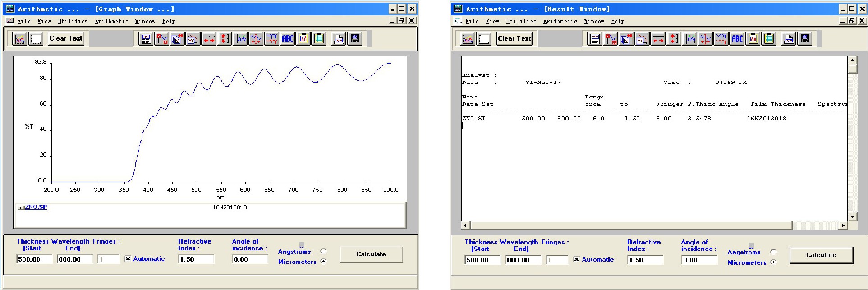The width and height of the screenshot is (868, 290).
Task: Toggle the Automatic checkbox in Graph Window
Action: tap(128, 259)
